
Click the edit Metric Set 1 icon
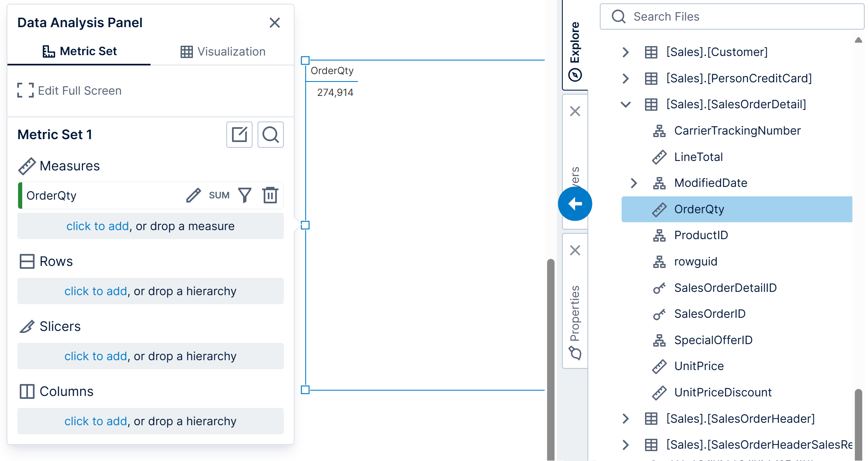click(239, 135)
